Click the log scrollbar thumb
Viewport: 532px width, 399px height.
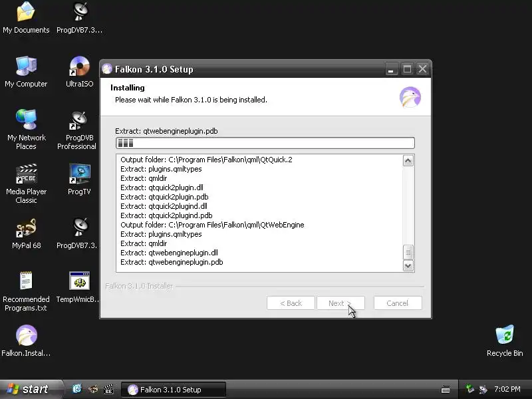[408, 252]
